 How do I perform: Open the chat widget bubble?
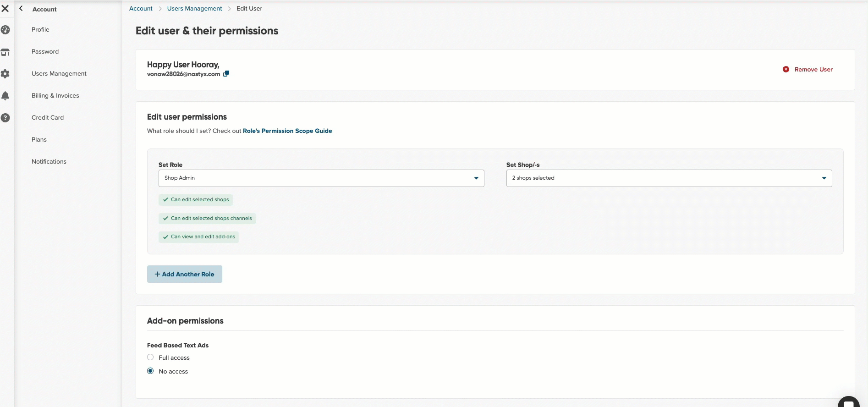pyautogui.click(x=848, y=401)
